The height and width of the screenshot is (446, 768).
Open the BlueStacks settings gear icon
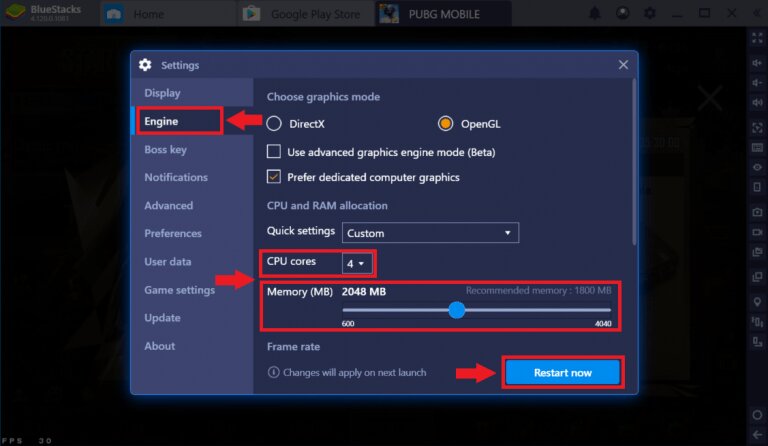coord(650,14)
